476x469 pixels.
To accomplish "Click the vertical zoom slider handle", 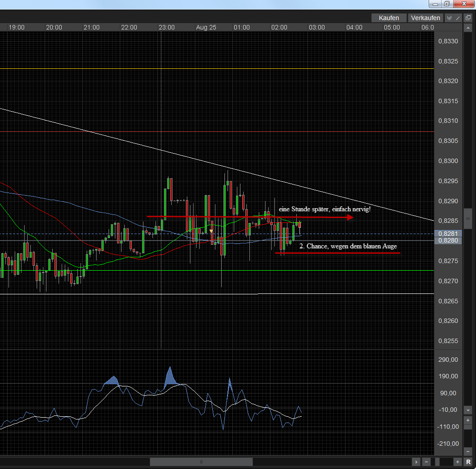I will pos(468,427).
